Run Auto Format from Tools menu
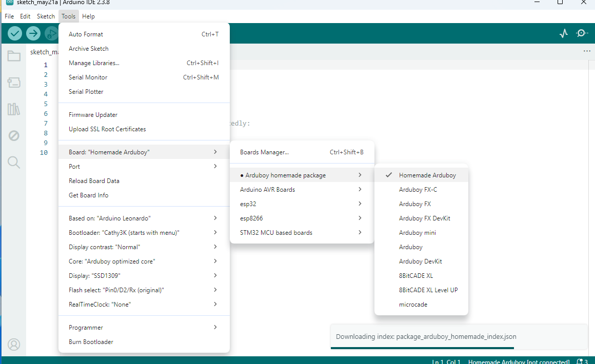This screenshot has width=595, height=364. point(144,34)
